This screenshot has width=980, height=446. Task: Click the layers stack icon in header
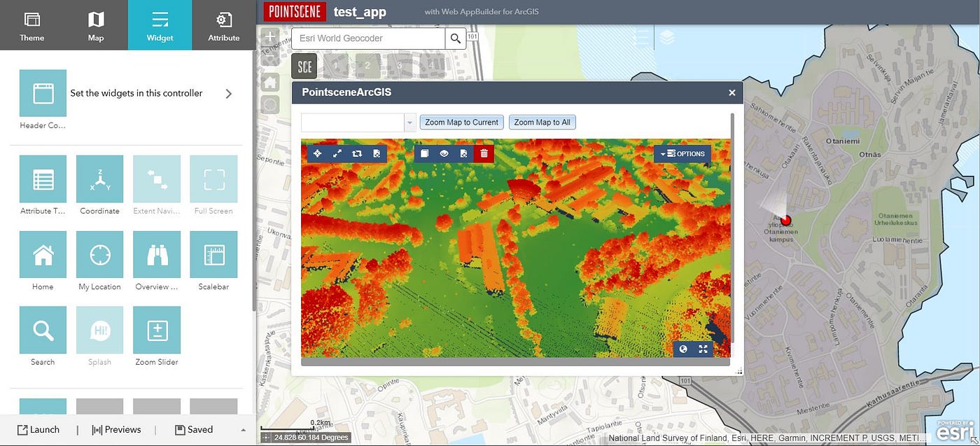click(667, 37)
